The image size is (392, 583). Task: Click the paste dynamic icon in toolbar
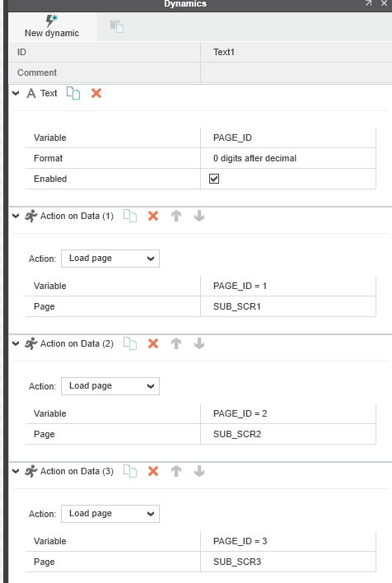(117, 26)
